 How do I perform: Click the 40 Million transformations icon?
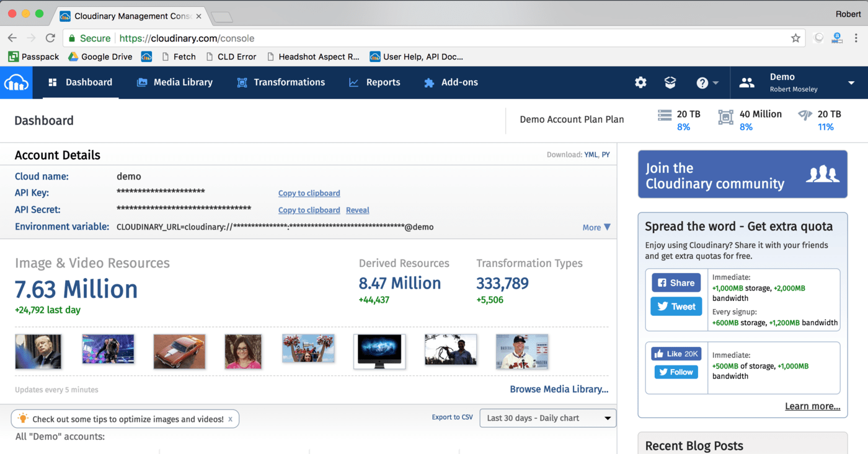click(x=725, y=117)
